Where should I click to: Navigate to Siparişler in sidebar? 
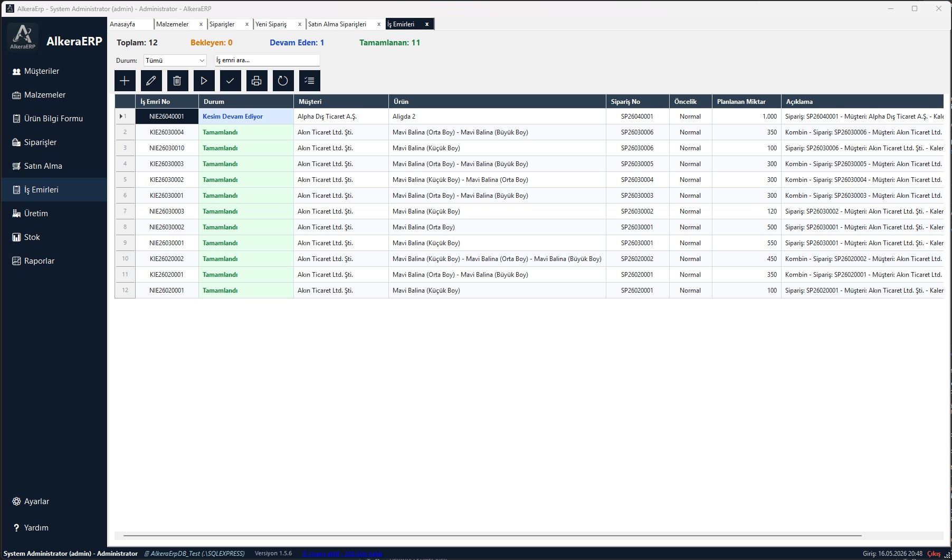pyautogui.click(x=54, y=142)
